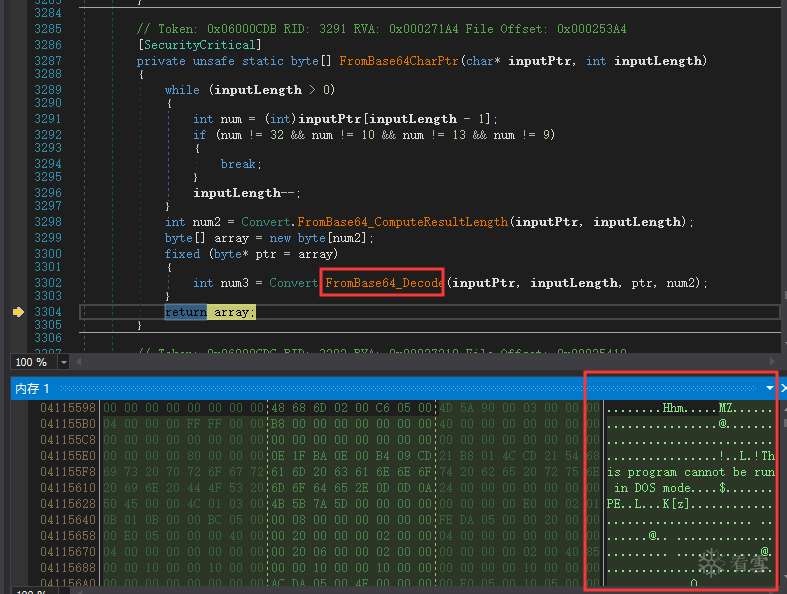Open the SecurityCritical attribute reference
Viewport: 787px width, 594px height.
[200, 45]
